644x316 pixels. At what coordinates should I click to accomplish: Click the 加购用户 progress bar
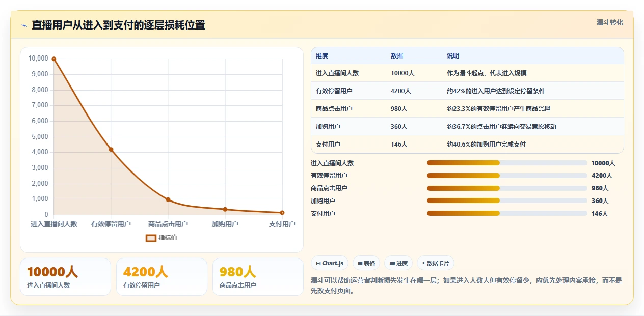(x=507, y=200)
